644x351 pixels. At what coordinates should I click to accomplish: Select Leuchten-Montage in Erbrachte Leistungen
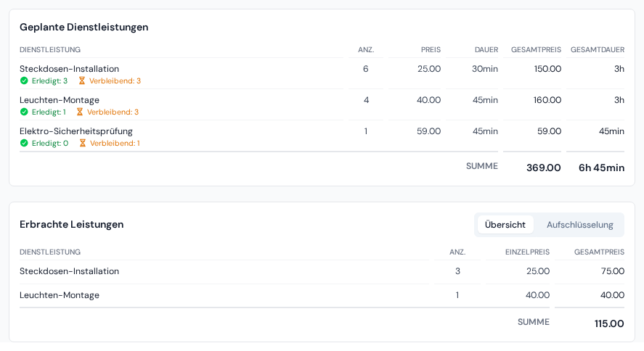60,295
